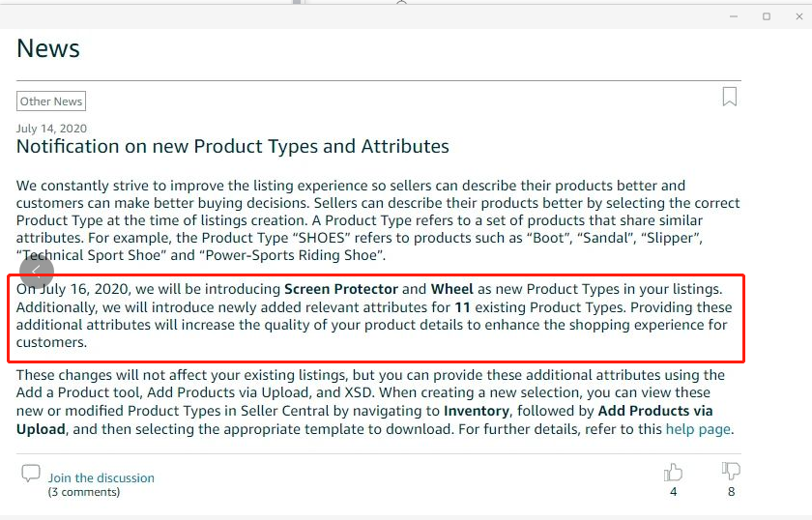Click the bold Inventory text
This screenshot has height=520, width=812.
click(x=476, y=411)
